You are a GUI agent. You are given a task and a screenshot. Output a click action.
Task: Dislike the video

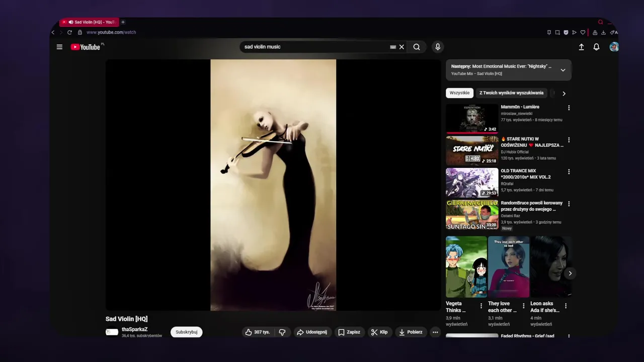point(282,332)
